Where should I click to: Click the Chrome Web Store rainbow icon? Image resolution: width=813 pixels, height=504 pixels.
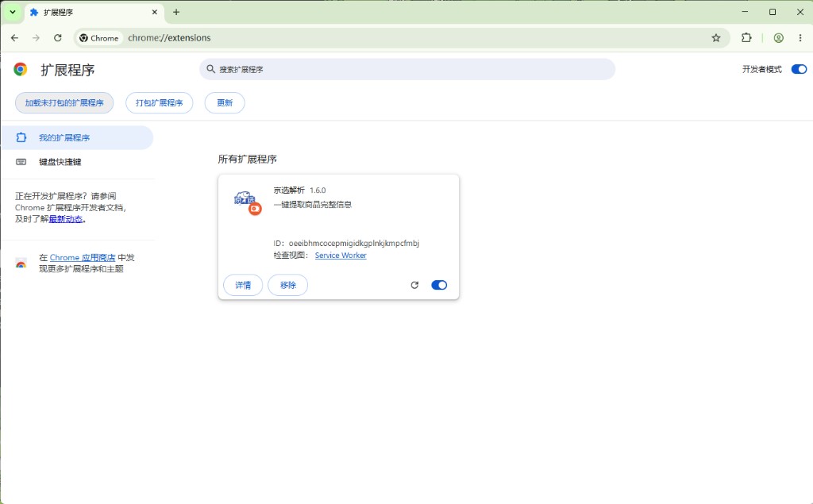click(21, 264)
